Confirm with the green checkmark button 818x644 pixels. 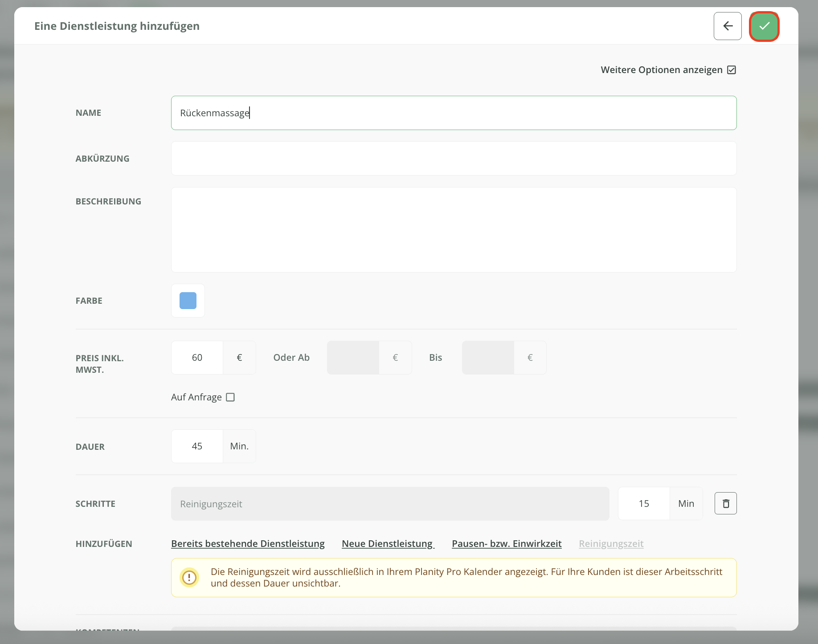(764, 26)
